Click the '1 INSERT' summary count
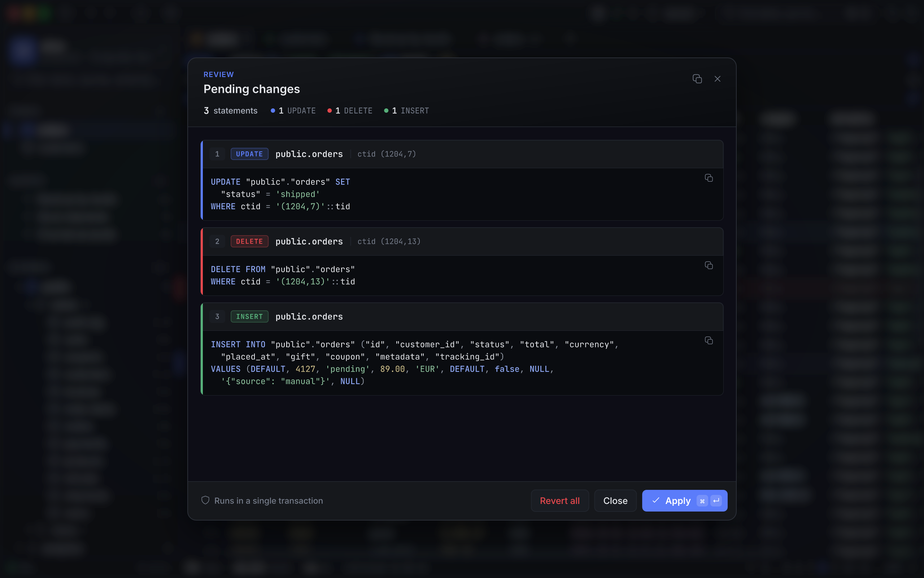This screenshot has height=578, width=924. [406, 111]
